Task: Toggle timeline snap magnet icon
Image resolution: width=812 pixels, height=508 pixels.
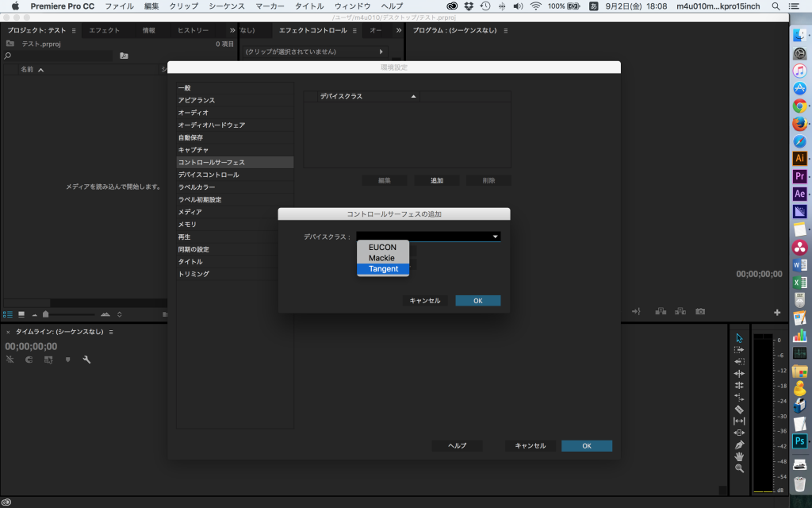Action: (x=29, y=360)
